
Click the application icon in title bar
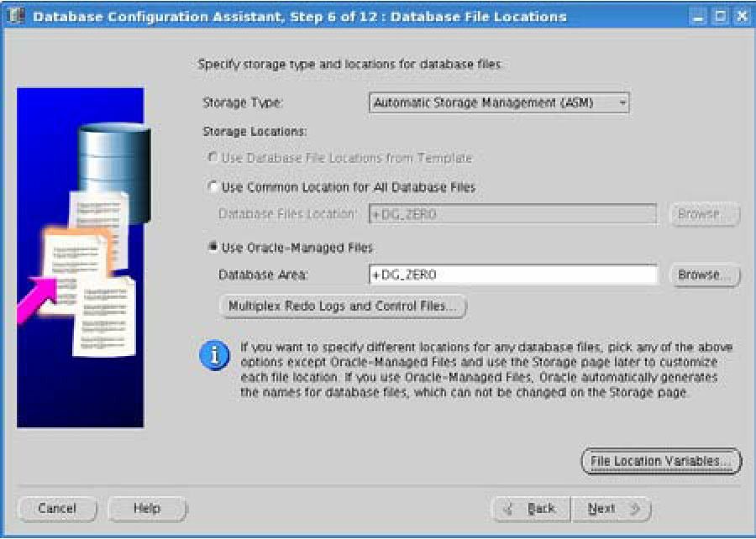pos(16,16)
